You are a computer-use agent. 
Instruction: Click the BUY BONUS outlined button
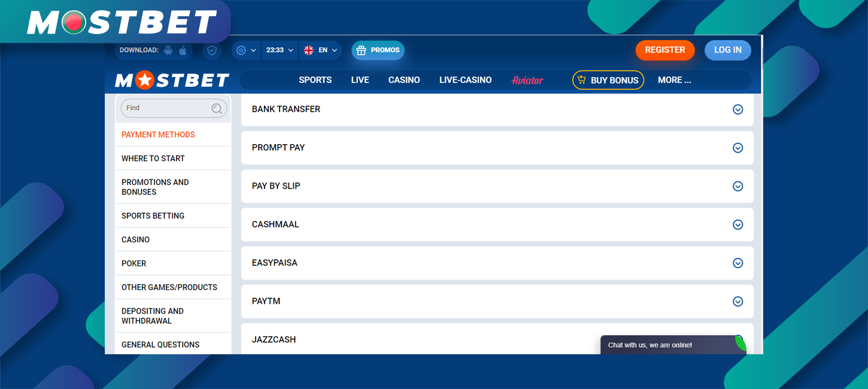coord(608,80)
